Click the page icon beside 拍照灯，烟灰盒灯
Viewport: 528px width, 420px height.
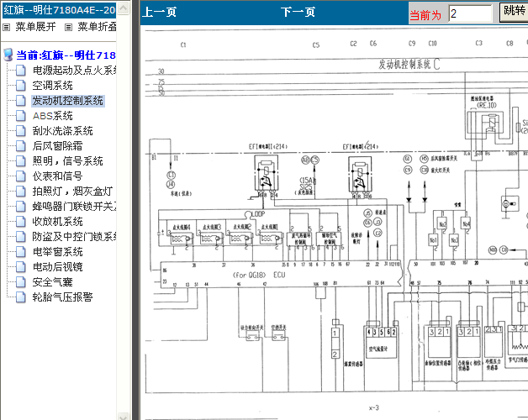(21, 192)
